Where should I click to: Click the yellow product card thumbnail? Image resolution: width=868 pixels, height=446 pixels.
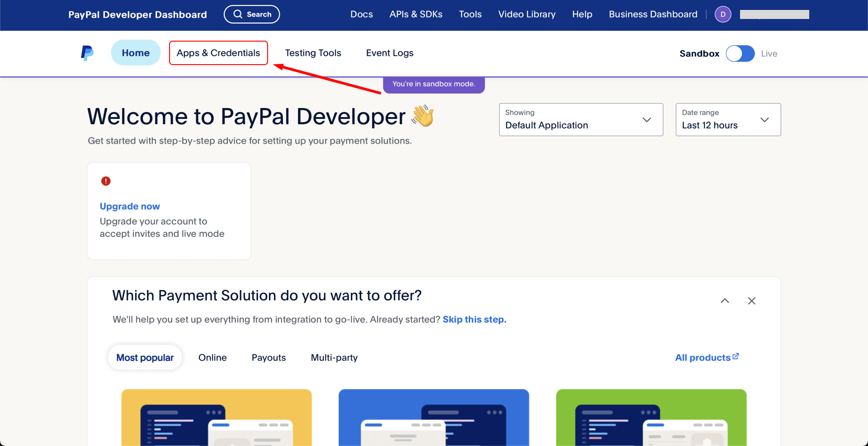click(217, 417)
